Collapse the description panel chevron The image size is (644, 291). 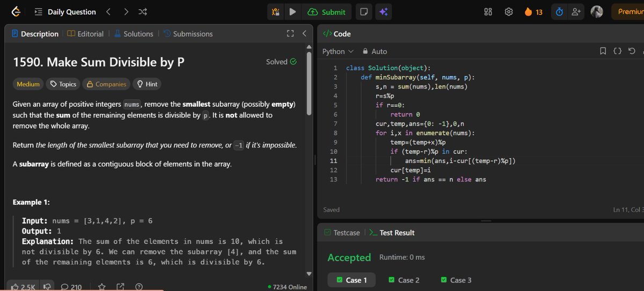pyautogui.click(x=304, y=34)
